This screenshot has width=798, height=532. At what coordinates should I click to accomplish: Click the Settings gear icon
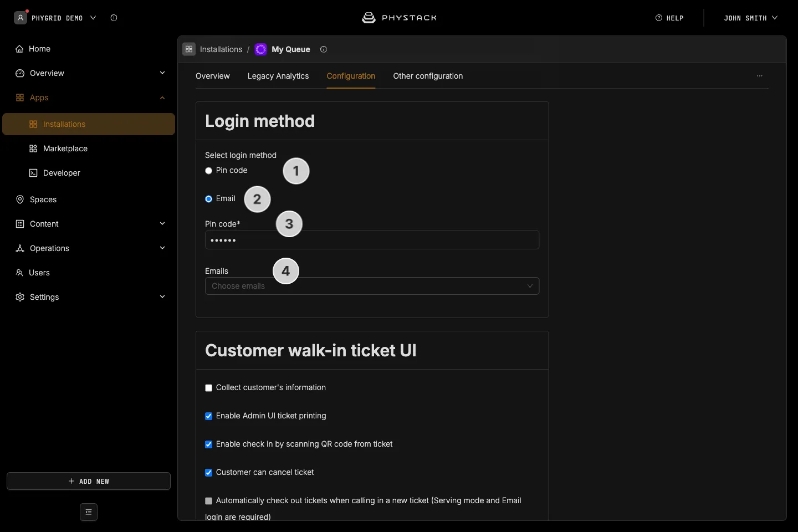20,297
